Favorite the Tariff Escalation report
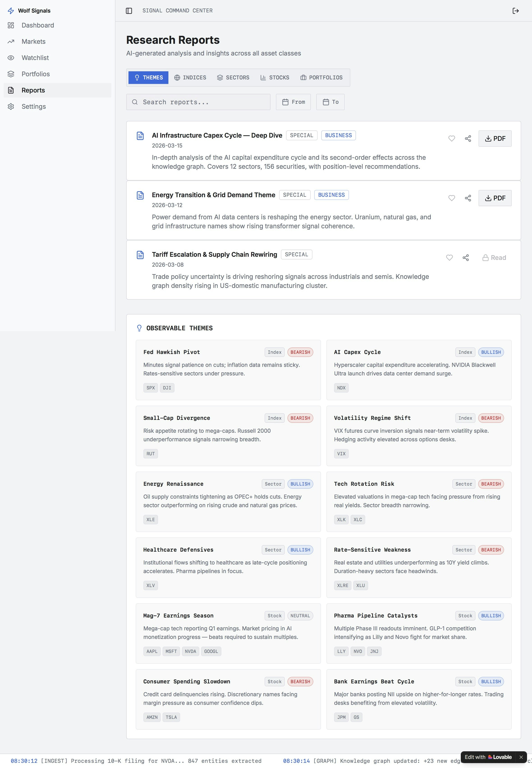532x768 pixels. click(449, 258)
